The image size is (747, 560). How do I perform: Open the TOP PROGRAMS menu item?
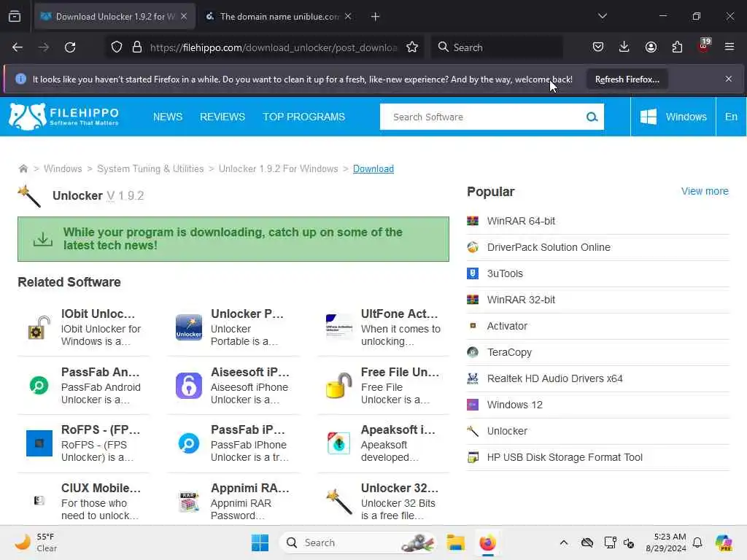[x=304, y=117]
